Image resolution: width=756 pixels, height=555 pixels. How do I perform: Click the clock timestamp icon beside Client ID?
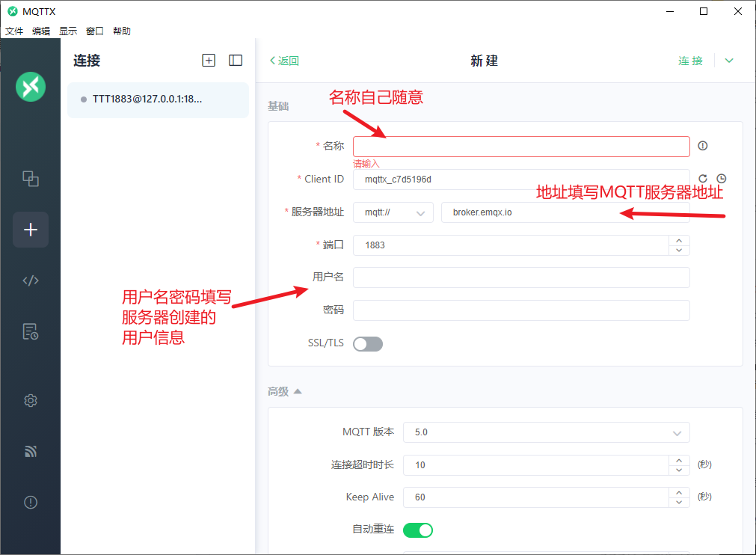[x=722, y=179]
